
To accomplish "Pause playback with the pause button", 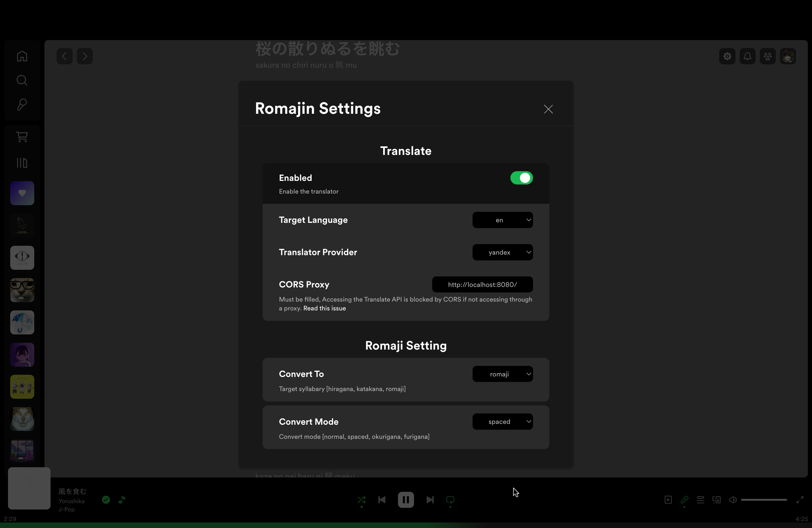I will click(x=406, y=500).
